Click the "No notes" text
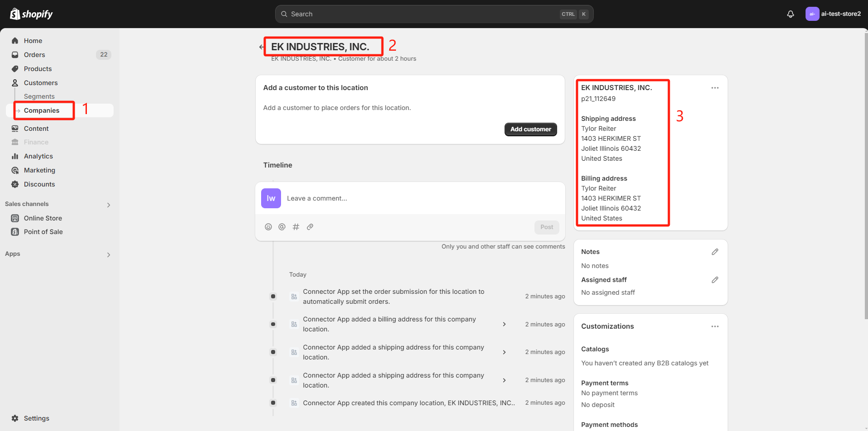868x431 pixels. point(595,266)
